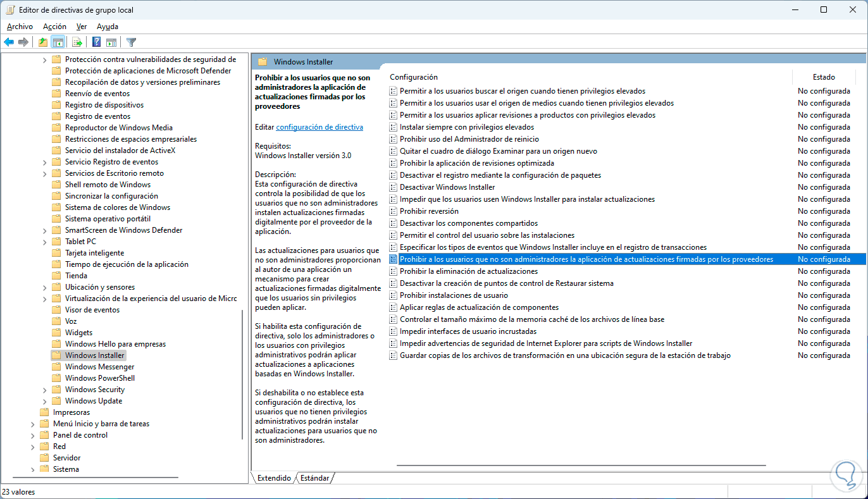Expand Servicios de Escritorio remoto
Viewport: 868px width, 499px height.
(x=44, y=173)
